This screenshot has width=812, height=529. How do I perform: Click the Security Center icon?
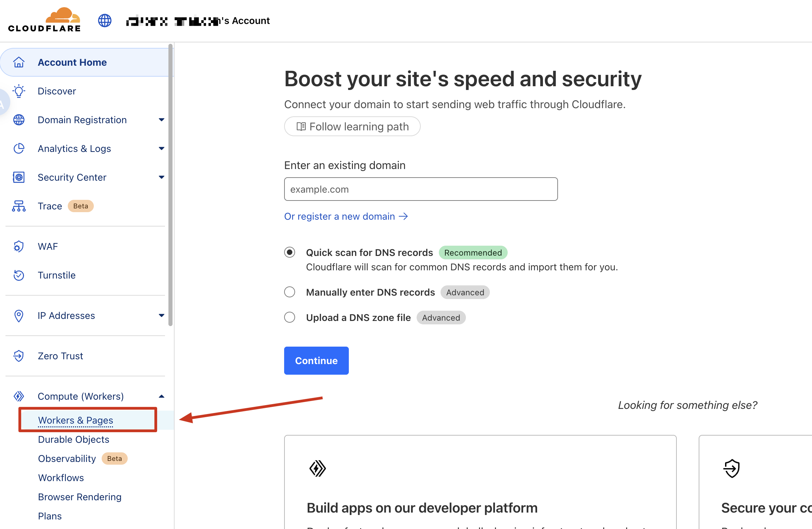(x=19, y=177)
